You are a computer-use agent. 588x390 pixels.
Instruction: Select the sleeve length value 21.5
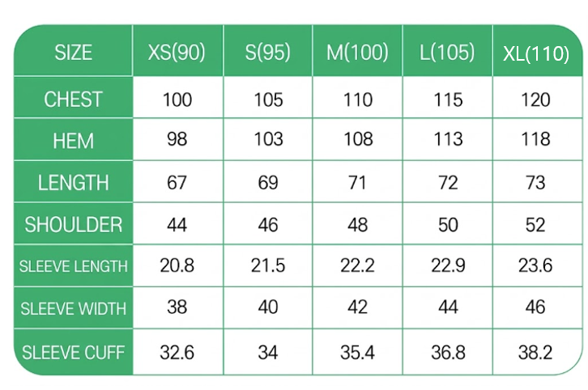click(x=267, y=266)
